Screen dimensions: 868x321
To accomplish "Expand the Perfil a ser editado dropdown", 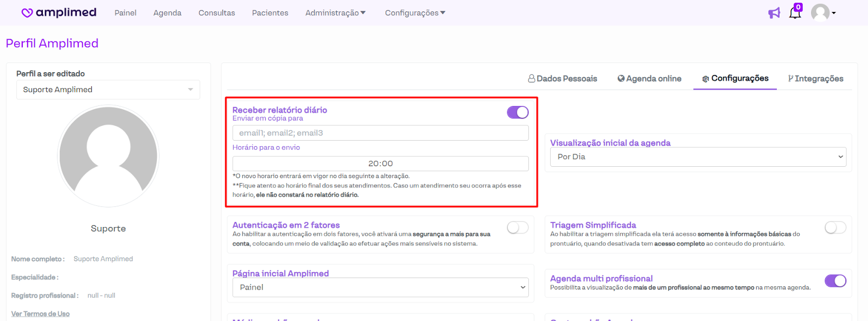I will [x=108, y=90].
